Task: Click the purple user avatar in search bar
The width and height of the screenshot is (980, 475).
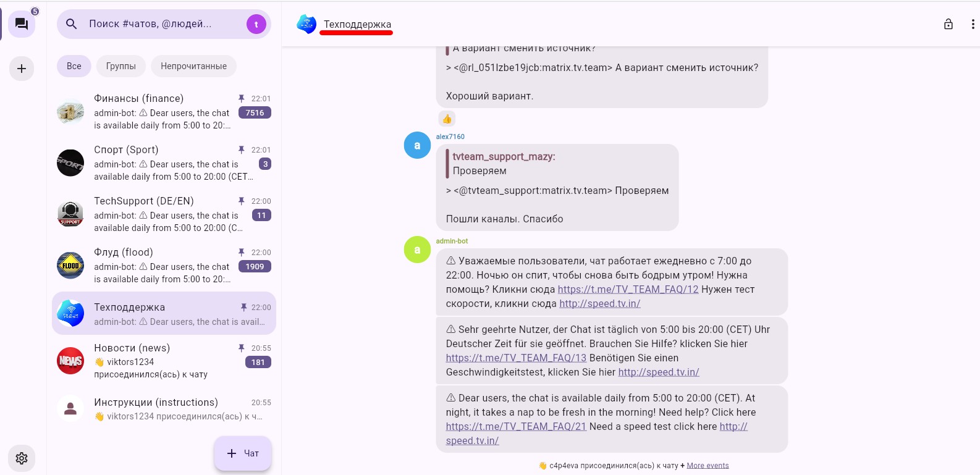Action: click(256, 24)
